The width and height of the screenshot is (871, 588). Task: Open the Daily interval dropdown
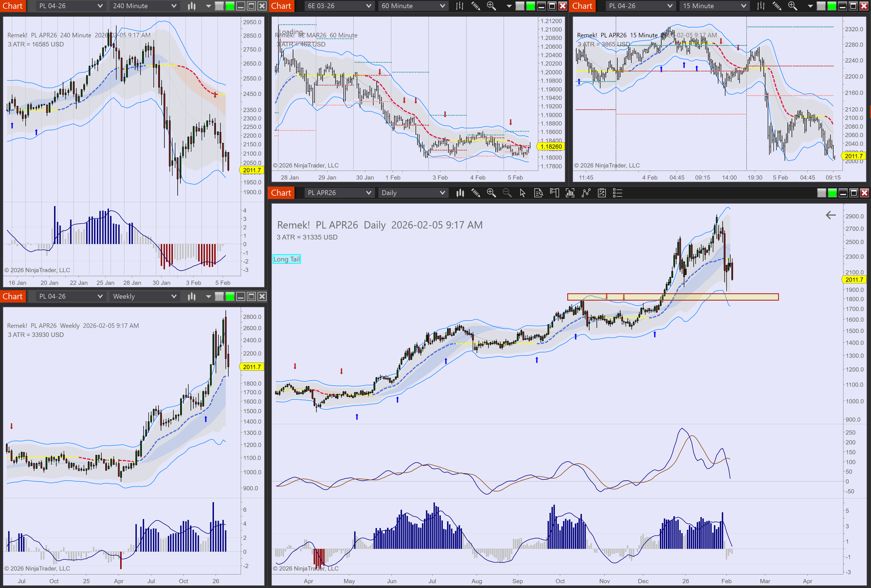point(413,193)
